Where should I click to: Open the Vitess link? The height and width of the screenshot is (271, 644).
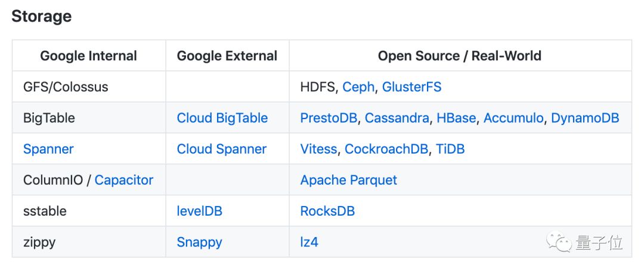click(318, 149)
